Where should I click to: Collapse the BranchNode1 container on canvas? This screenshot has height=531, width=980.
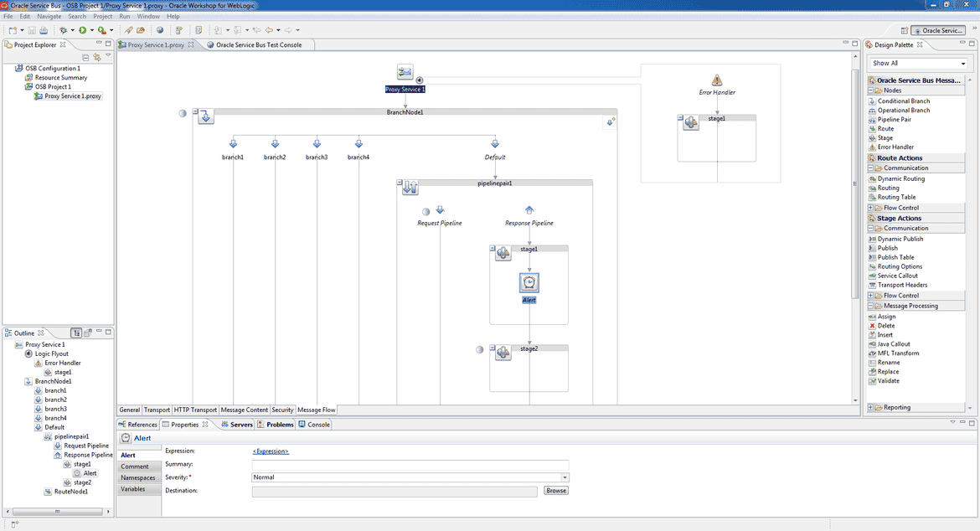click(195, 111)
